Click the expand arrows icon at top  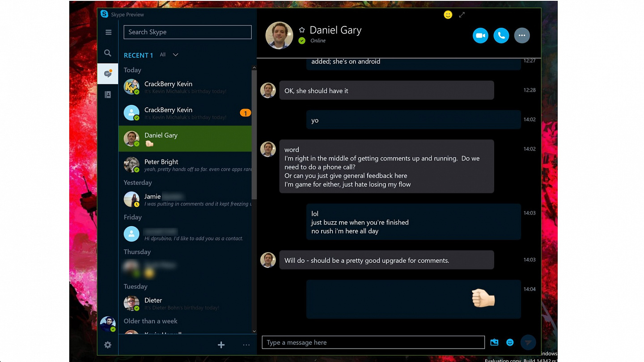click(462, 15)
